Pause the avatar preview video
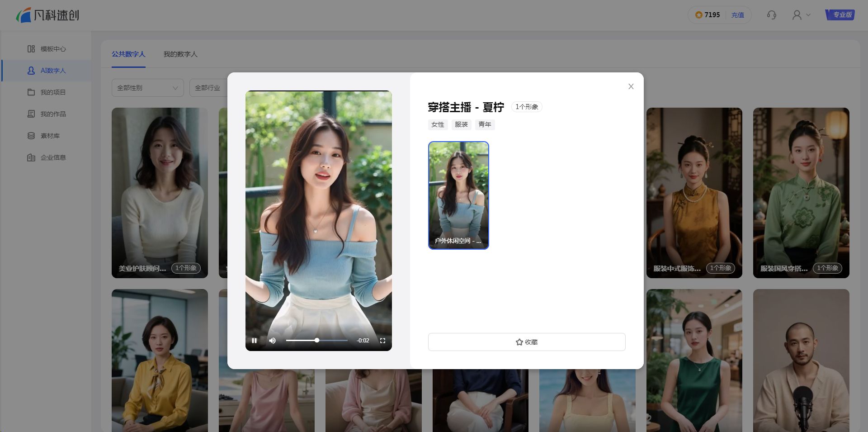The image size is (868, 432). 255,341
